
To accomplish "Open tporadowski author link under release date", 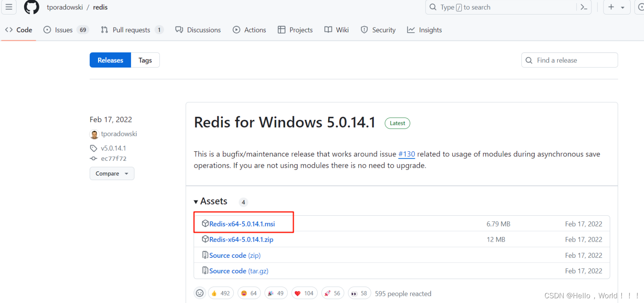I will 119,134.
